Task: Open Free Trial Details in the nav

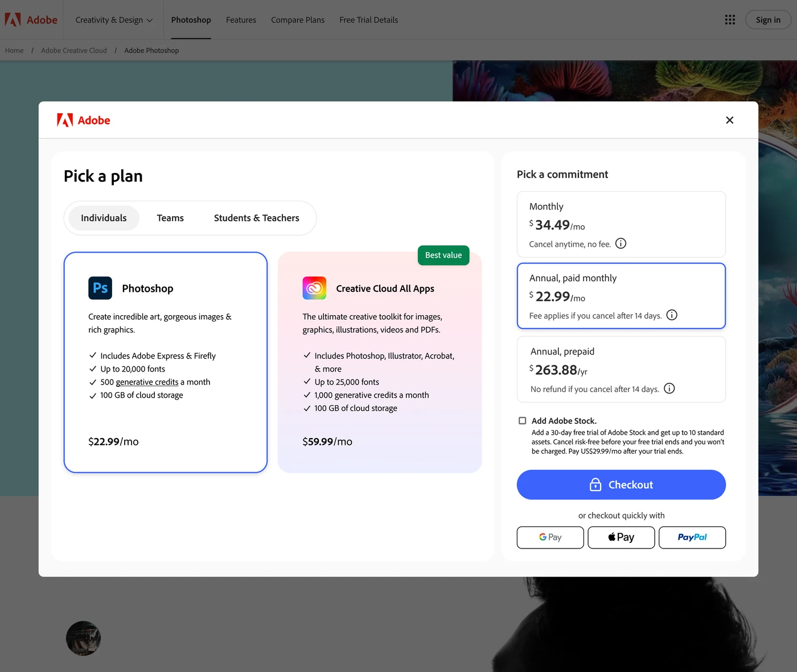Action: (x=369, y=20)
